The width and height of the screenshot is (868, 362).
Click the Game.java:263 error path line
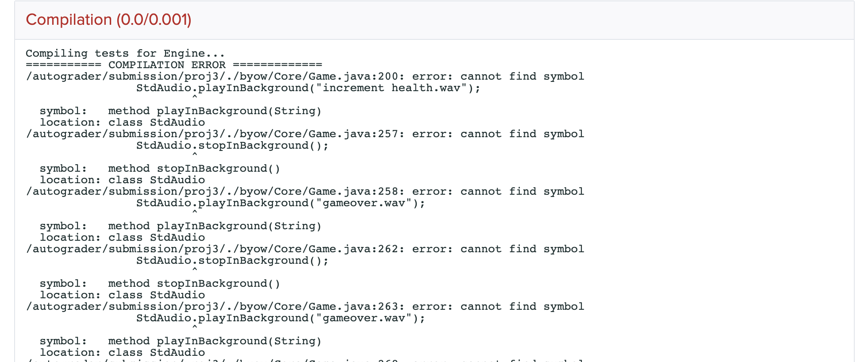point(305,307)
